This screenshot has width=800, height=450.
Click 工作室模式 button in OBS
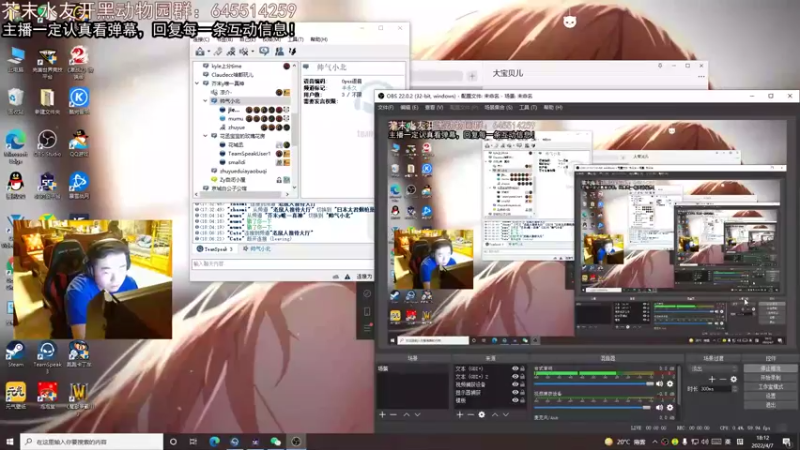(770, 387)
